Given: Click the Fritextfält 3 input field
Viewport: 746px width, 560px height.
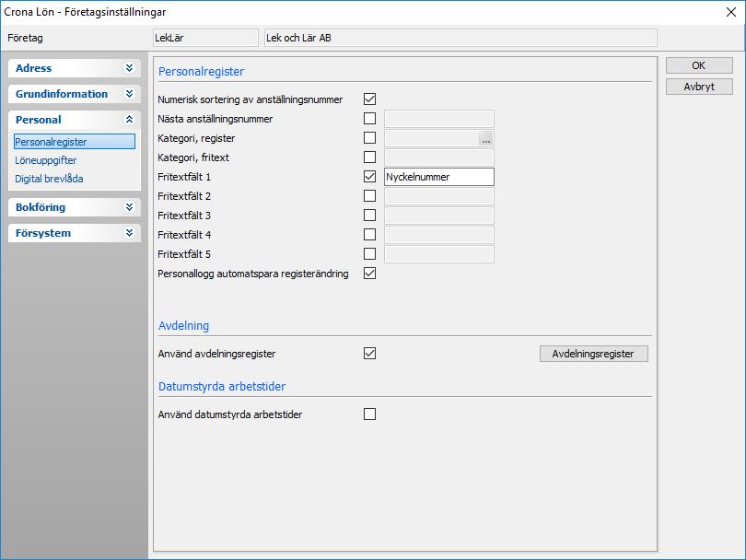Looking at the screenshot, I should click(439, 216).
